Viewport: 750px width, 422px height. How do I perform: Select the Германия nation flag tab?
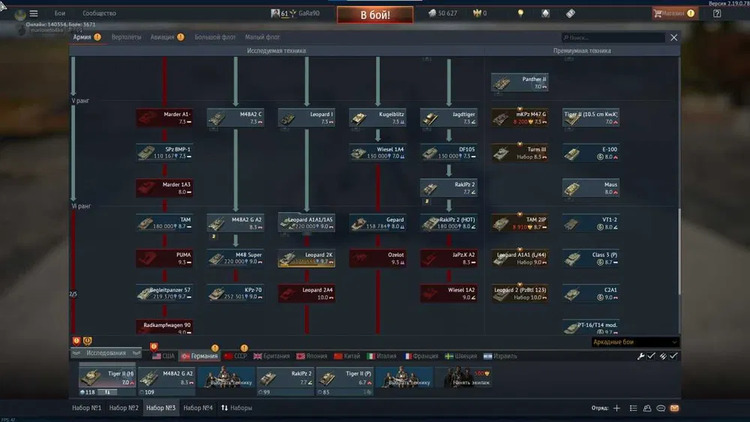(x=198, y=355)
